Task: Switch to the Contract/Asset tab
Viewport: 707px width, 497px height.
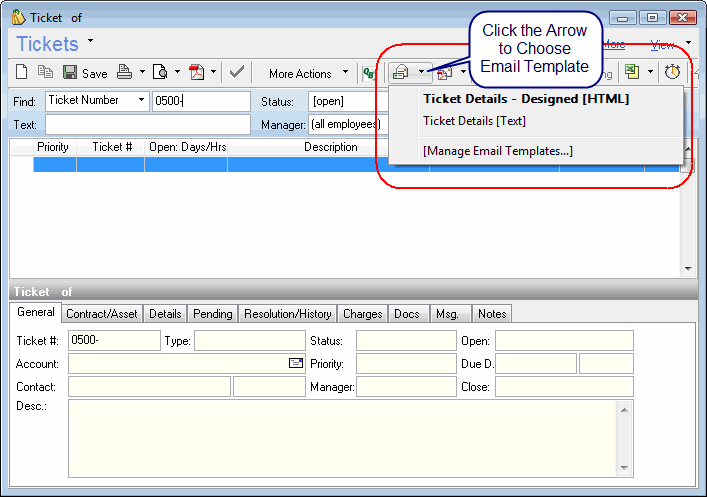Action: [x=101, y=314]
